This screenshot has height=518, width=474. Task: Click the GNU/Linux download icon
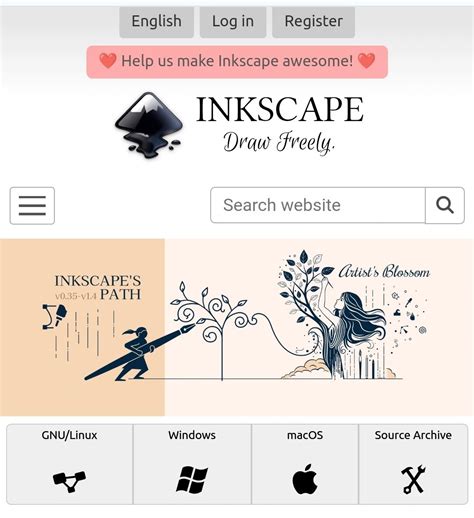pos(69,481)
